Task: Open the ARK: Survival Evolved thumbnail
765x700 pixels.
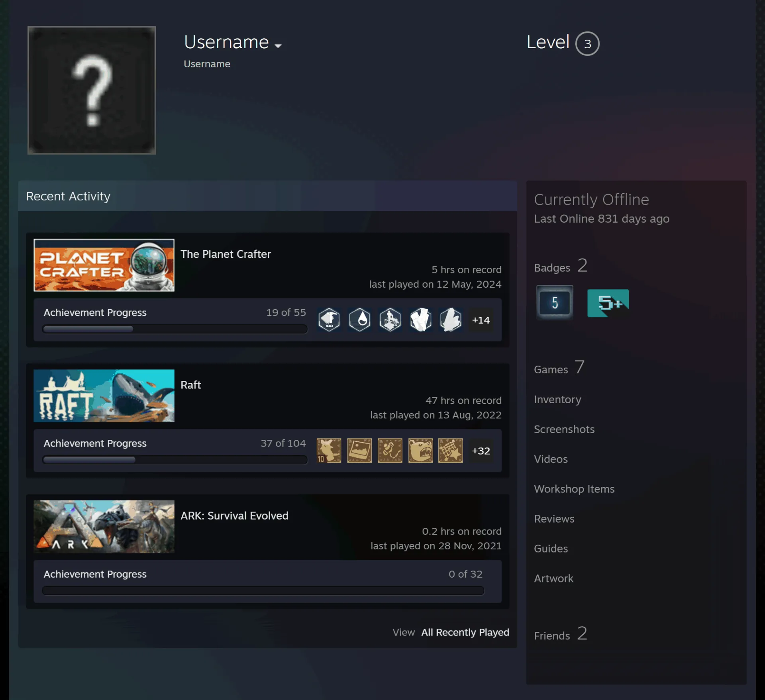Action: (104, 526)
